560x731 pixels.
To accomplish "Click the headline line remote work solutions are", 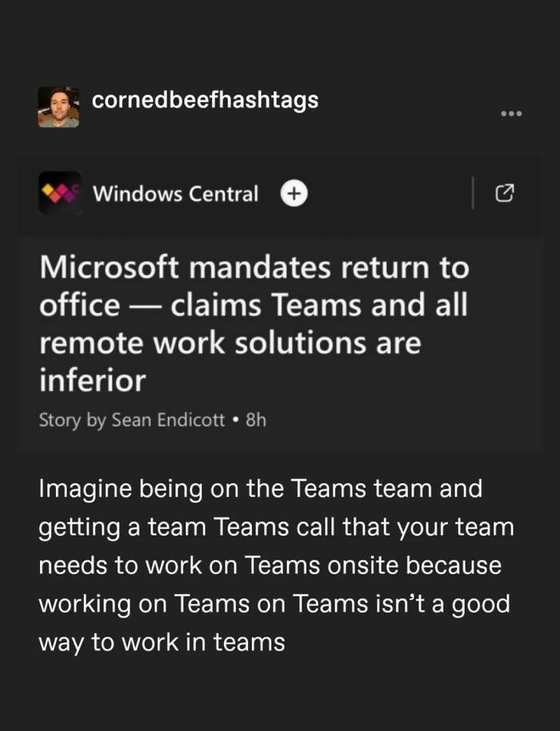I will pyautogui.click(x=230, y=343).
